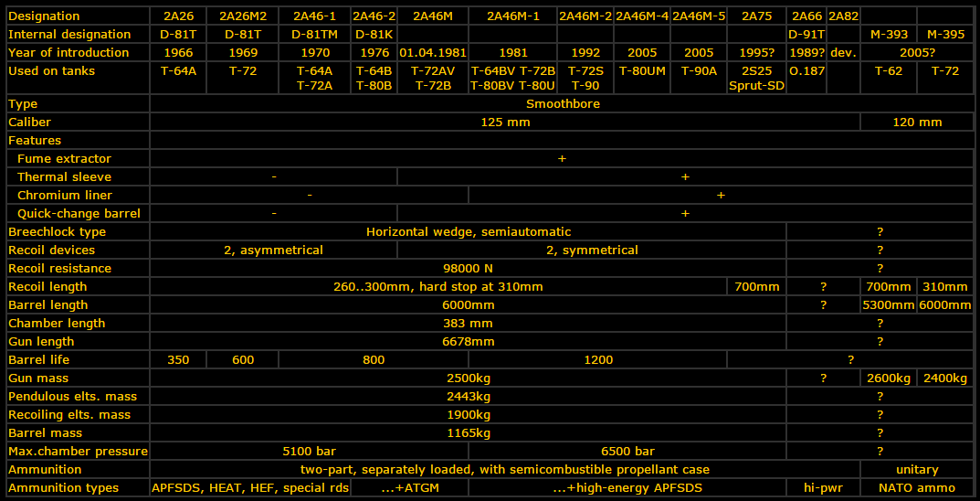The image size is (980, 501).
Task: Click the 2500kg gun mass cell
Action: [469, 378]
